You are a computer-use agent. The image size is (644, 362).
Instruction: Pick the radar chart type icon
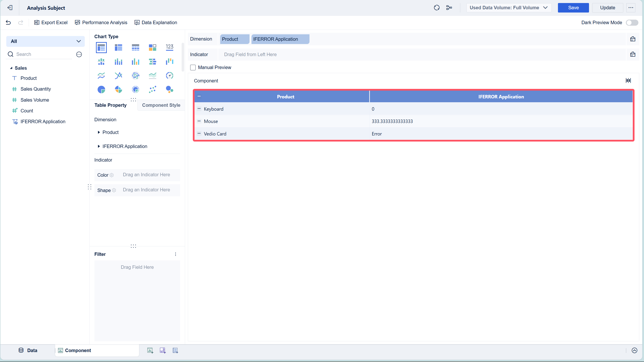pyautogui.click(x=135, y=76)
